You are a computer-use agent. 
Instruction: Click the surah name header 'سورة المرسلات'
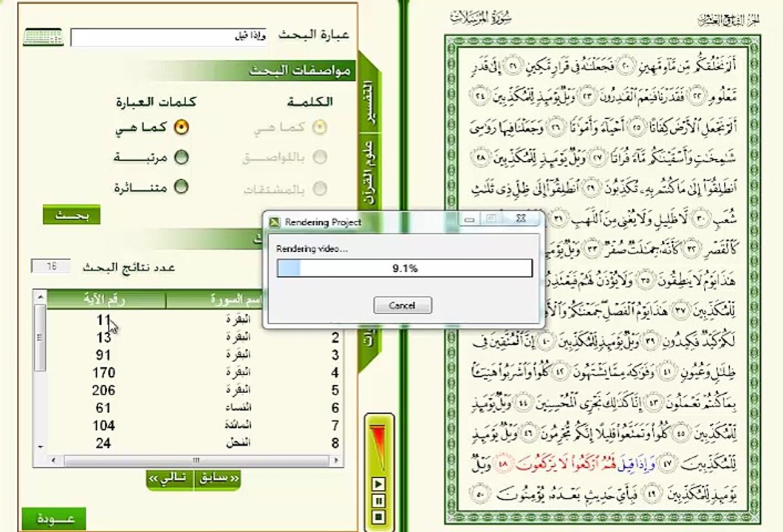coord(481,19)
